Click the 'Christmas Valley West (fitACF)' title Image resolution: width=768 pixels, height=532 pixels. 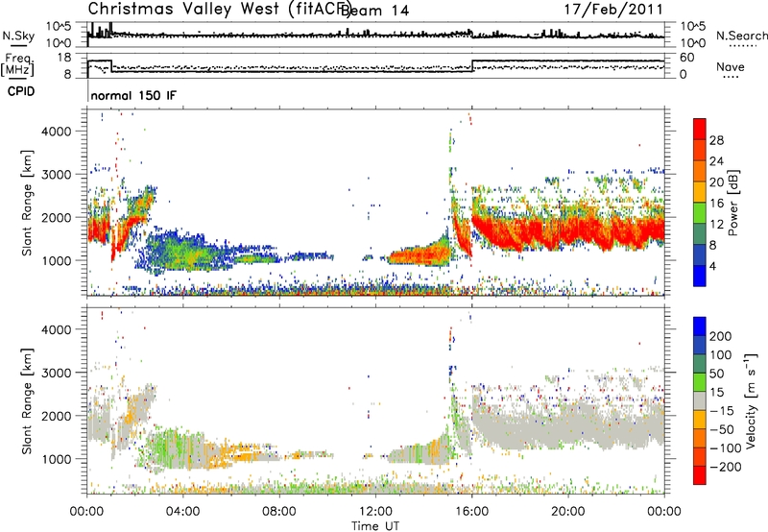click(218, 9)
